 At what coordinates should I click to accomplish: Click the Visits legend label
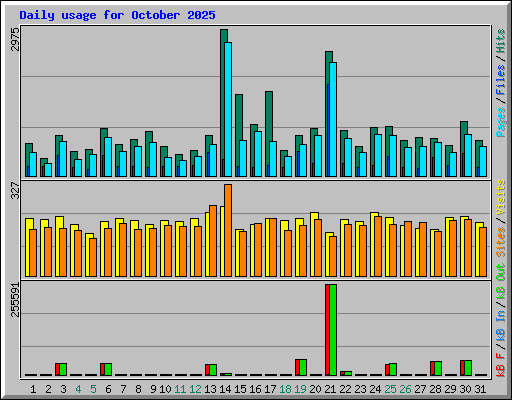(501, 197)
